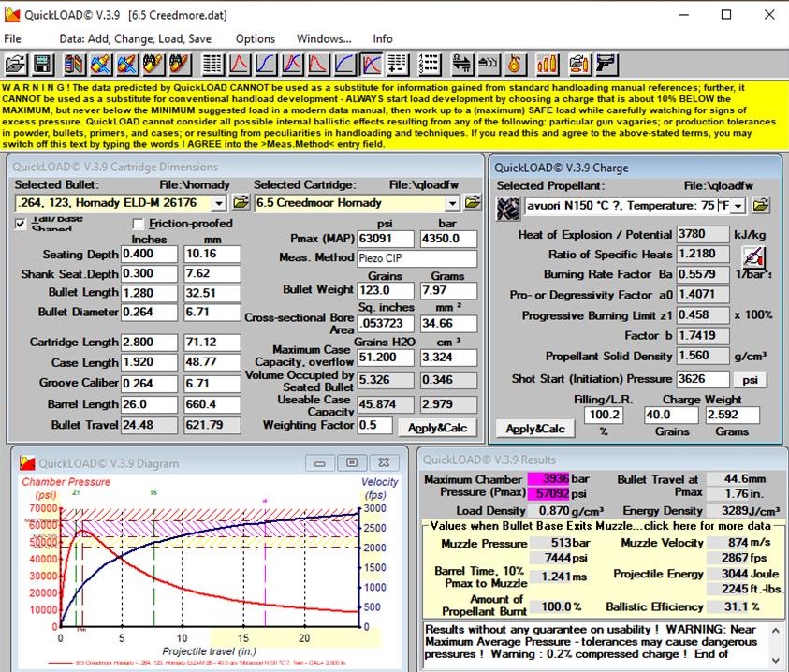Click the Cartridge Length inches field
Image resolution: width=789 pixels, height=672 pixels.
pos(150,343)
